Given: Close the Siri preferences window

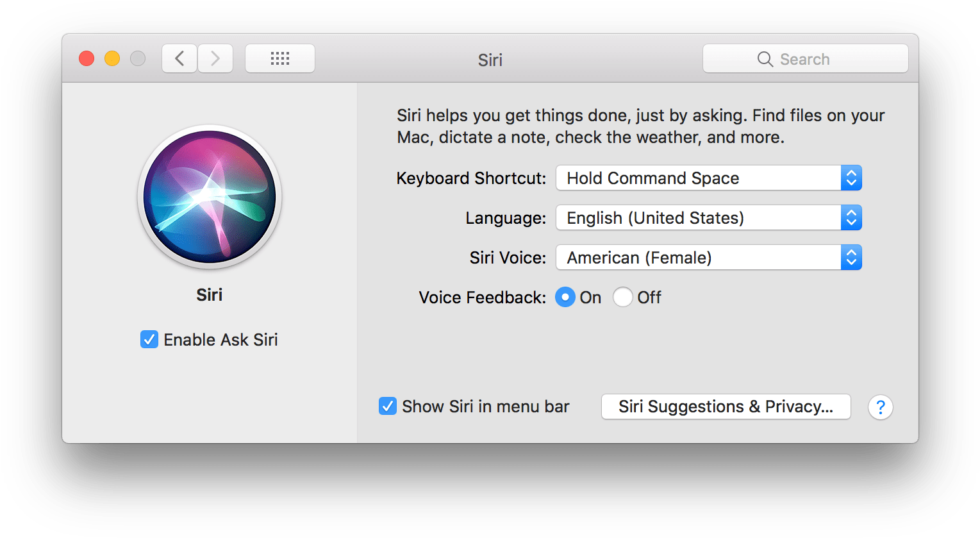Looking at the screenshot, I should coord(87,58).
